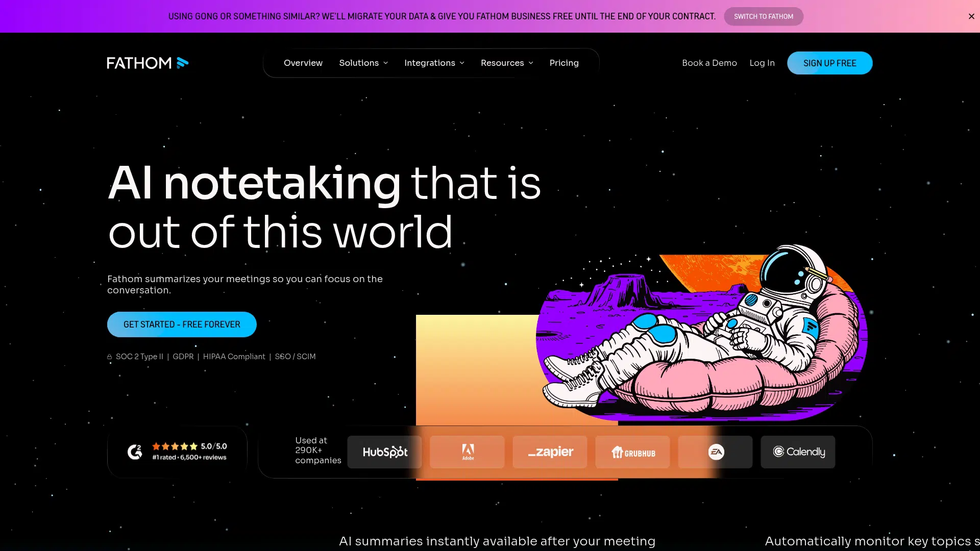
Task: Go to the Pricing page
Action: (x=564, y=63)
